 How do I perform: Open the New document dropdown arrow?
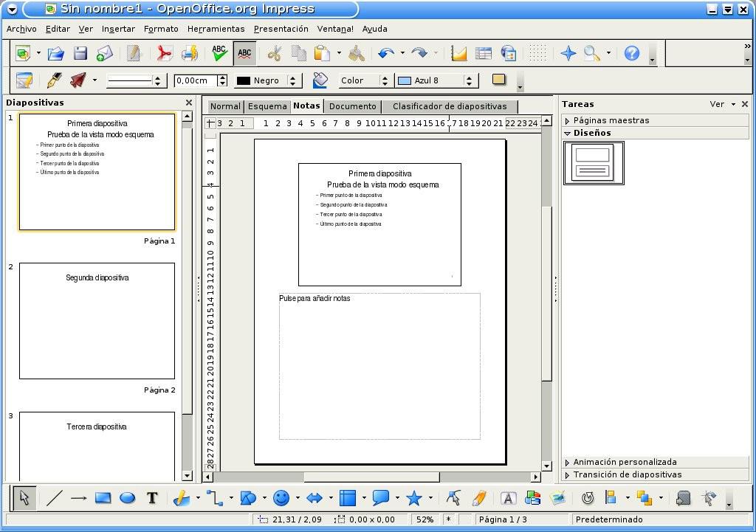(x=38, y=53)
